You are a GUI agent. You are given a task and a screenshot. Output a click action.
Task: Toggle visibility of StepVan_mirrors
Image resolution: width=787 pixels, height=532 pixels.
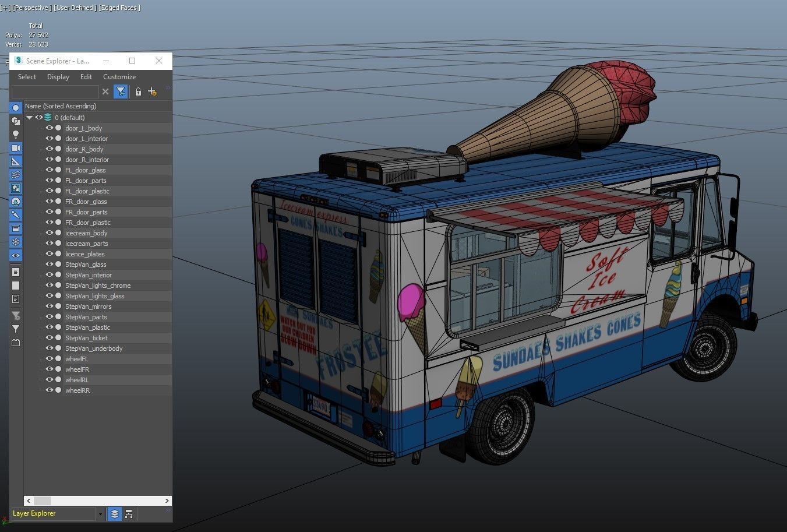click(49, 306)
